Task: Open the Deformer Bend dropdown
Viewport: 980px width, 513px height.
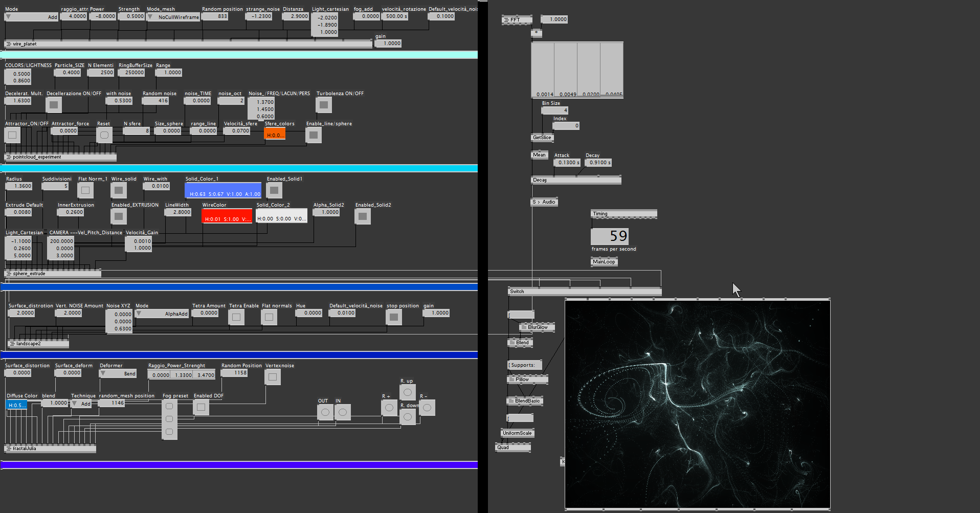Action: 118,373
